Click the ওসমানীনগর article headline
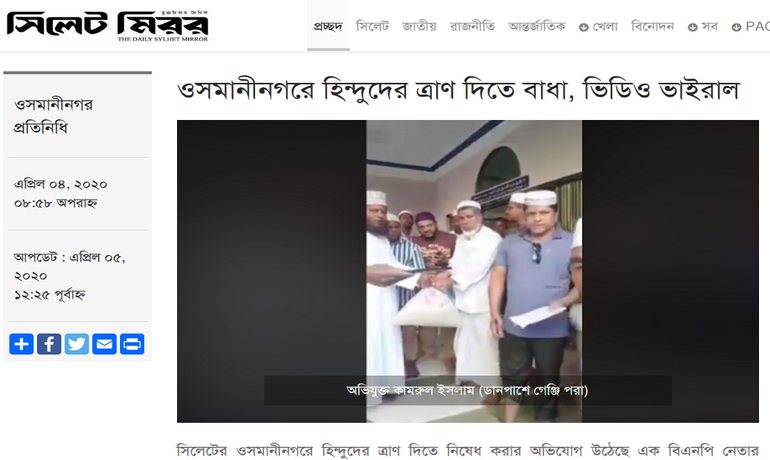This screenshot has height=460, width=770. 458,90
